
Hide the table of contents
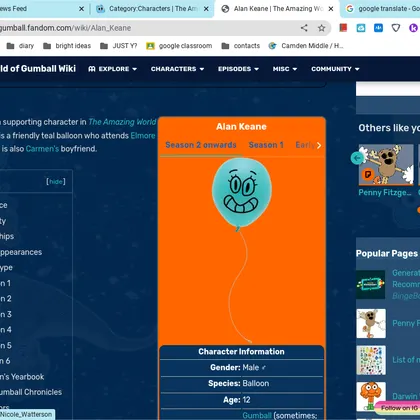click(56, 181)
